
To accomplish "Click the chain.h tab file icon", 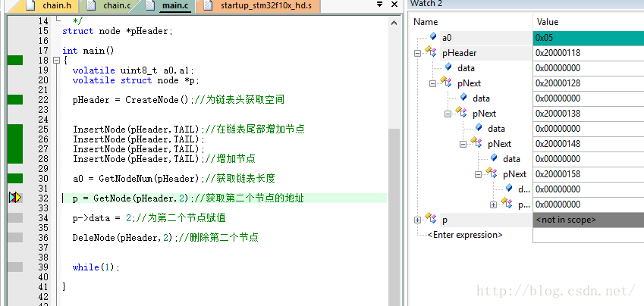I will (30, 5).
